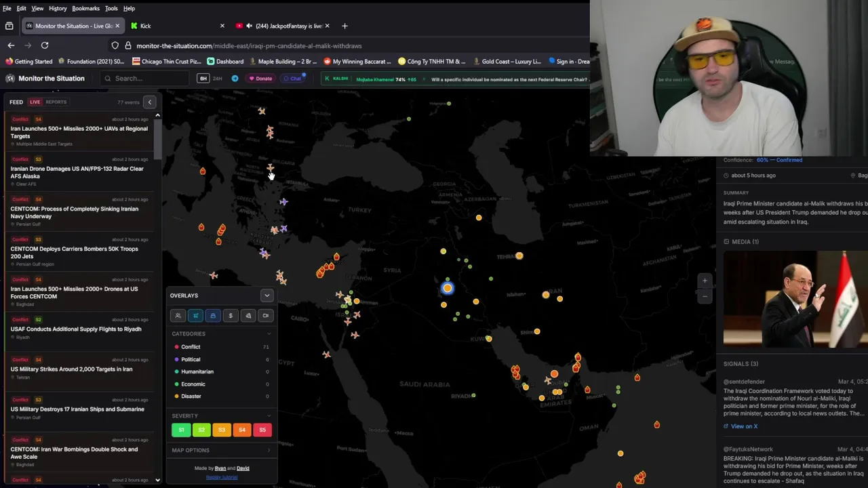The height and width of the screenshot is (488, 868).
Task: Filter by Disaster category
Action: tap(221, 396)
